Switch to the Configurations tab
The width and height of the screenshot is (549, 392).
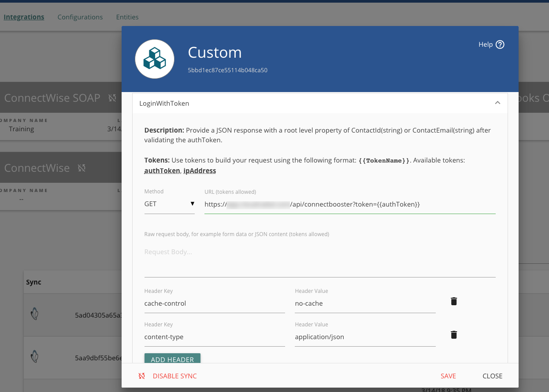(x=80, y=17)
